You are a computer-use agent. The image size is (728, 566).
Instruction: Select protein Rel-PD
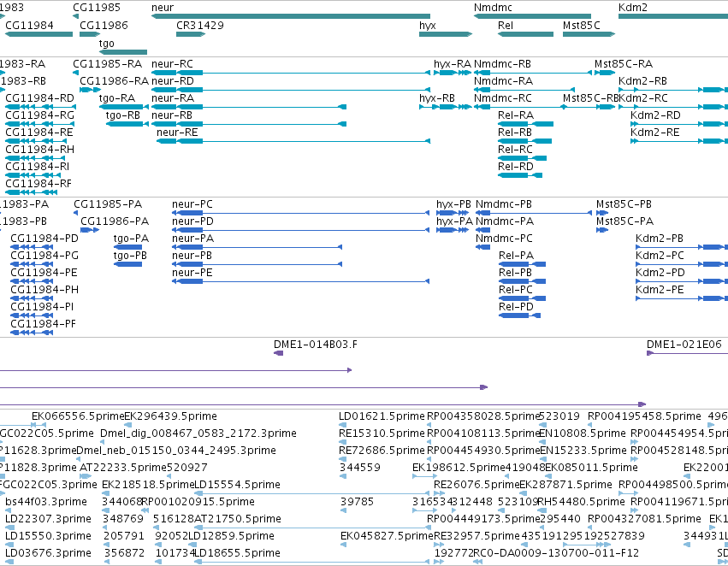pos(519,315)
